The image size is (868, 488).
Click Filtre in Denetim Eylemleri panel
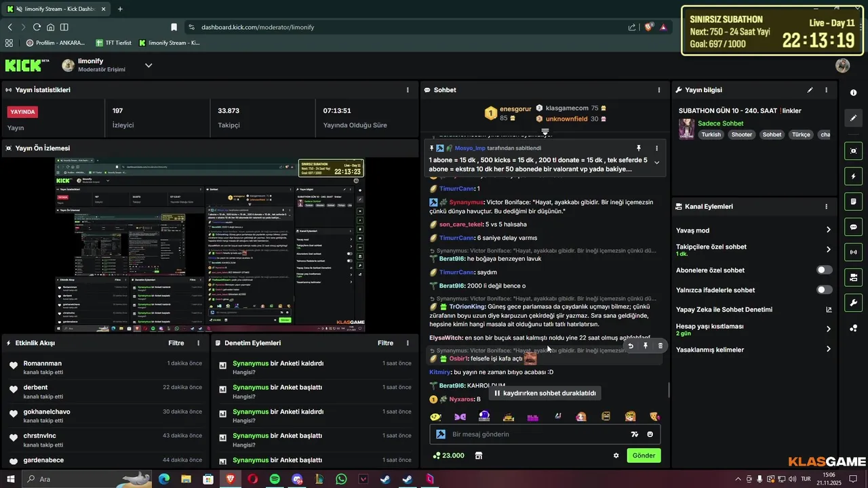click(x=386, y=343)
